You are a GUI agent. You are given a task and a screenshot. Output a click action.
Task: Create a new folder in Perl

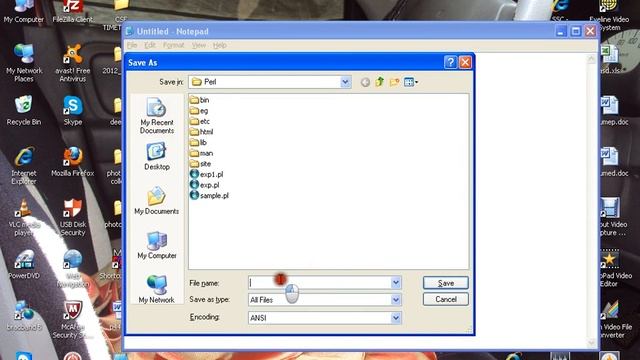point(394,82)
